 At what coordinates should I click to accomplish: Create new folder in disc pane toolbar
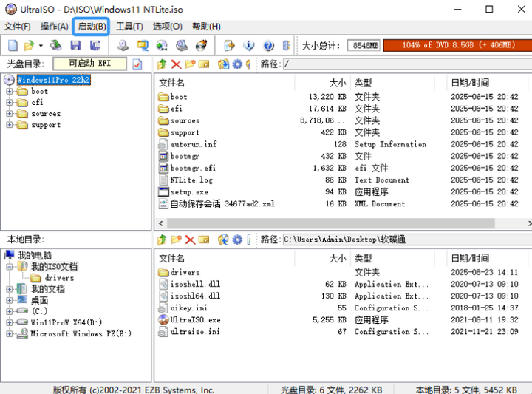190,64
